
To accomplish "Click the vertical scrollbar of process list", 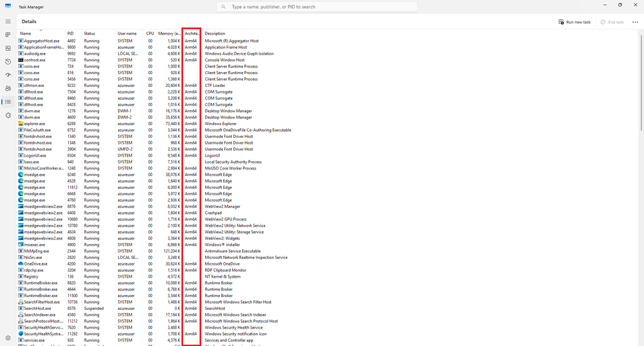I will [x=641, y=82].
